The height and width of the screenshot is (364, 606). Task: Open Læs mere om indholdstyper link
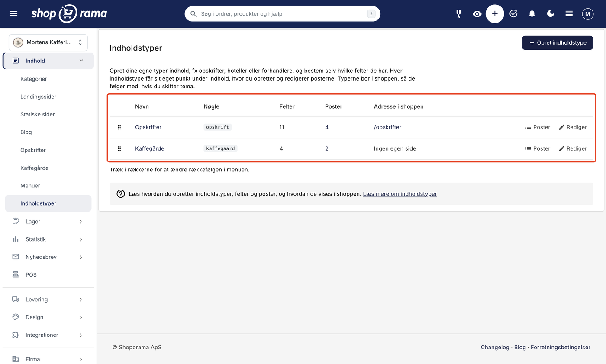[x=400, y=194]
